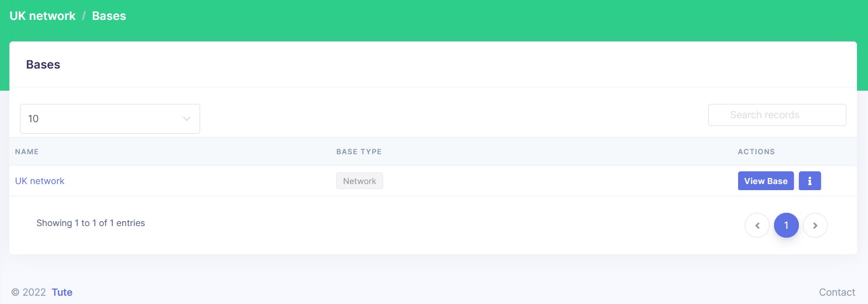The width and height of the screenshot is (868, 304).
Task: Go to next page using right arrow
Action: point(815,226)
